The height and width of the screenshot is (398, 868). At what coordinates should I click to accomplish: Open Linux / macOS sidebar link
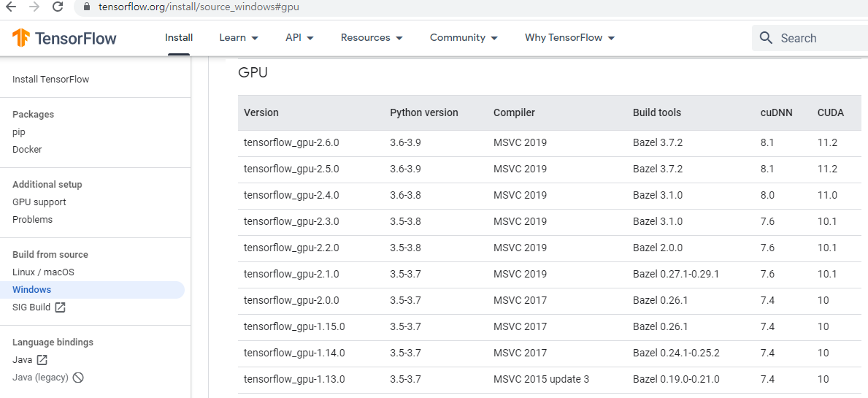[x=43, y=272]
